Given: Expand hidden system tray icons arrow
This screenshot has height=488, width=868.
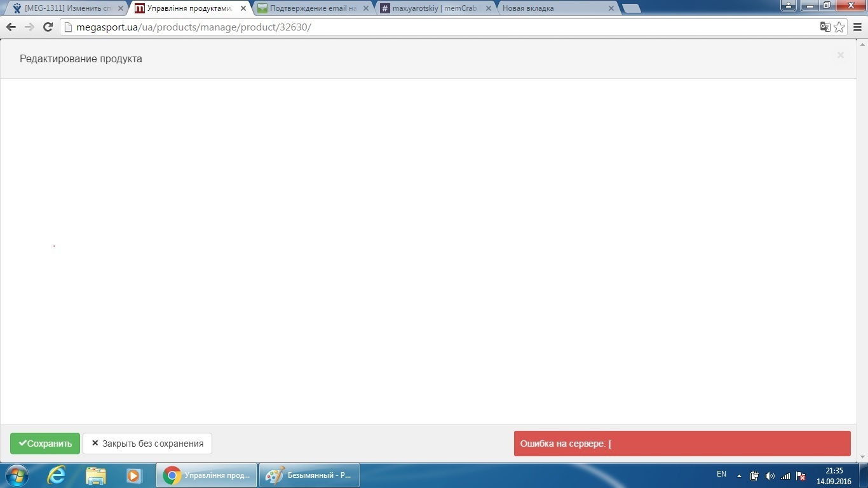Looking at the screenshot, I should click(739, 475).
